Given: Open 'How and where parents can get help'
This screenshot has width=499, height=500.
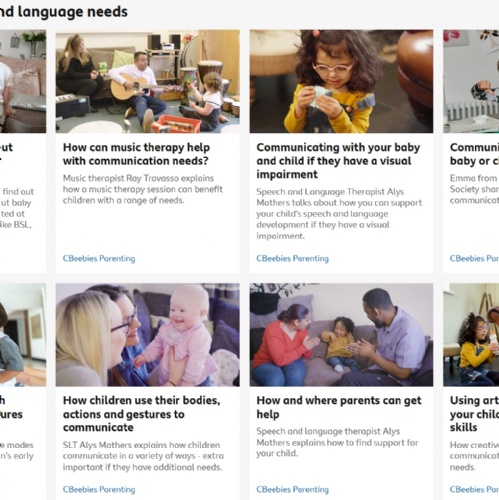Looking at the screenshot, I should pyautogui.click(x=339, y=407).
